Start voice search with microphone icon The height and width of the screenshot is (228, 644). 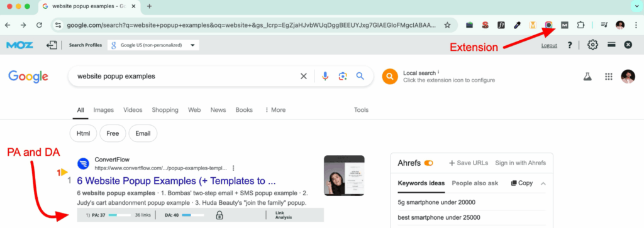[325, 76]
